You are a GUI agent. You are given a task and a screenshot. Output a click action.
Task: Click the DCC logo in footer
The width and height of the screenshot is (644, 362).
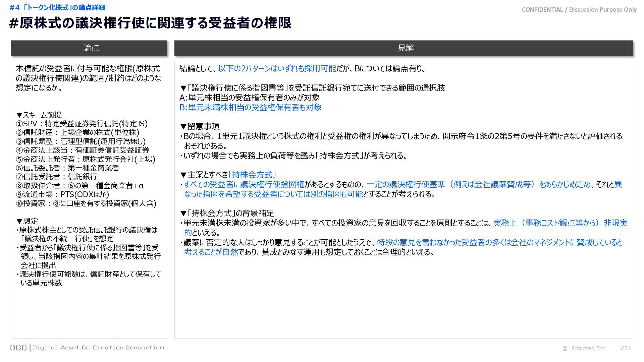(x=18, y=348)
